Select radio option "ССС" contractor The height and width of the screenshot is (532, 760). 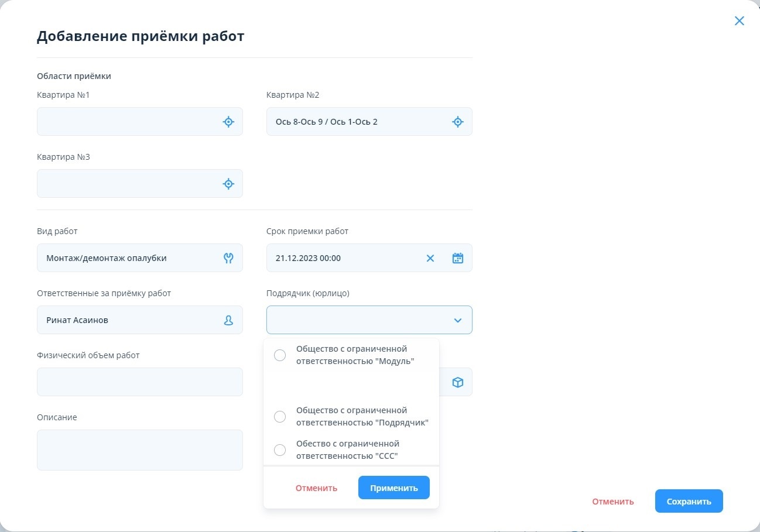(280, 450)
